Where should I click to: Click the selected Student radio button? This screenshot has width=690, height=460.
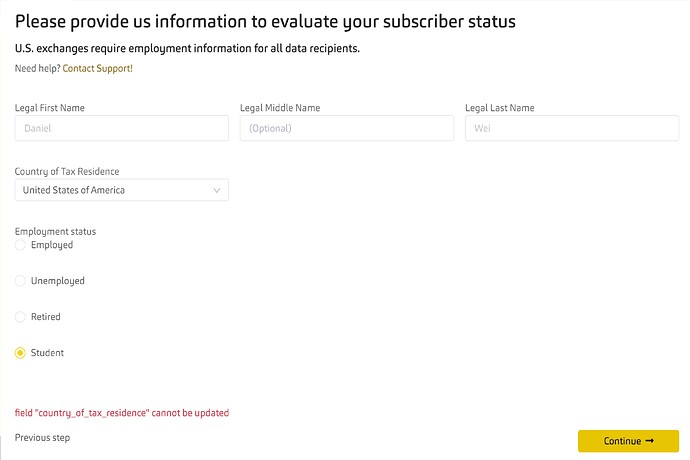21,353
